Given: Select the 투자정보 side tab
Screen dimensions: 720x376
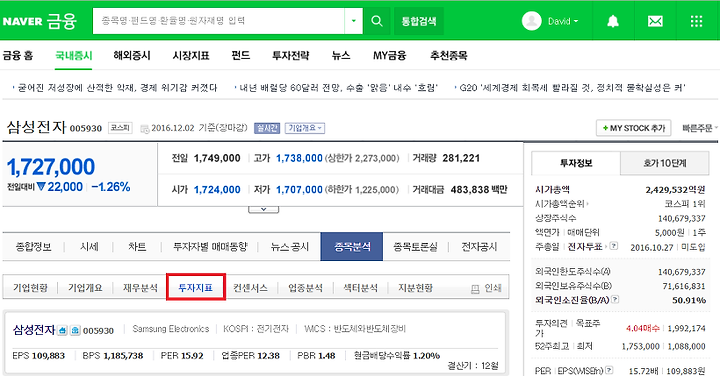Looking at the screenshot, I should [576, 163].
